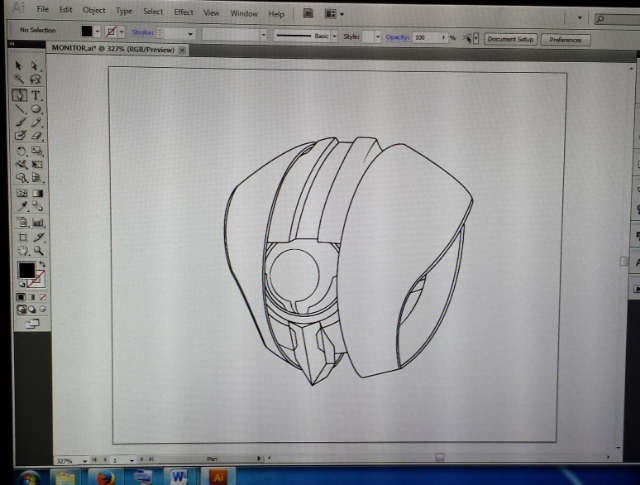Reset default fill and stroke icon

pyautogui.click(x=22, y=284)
